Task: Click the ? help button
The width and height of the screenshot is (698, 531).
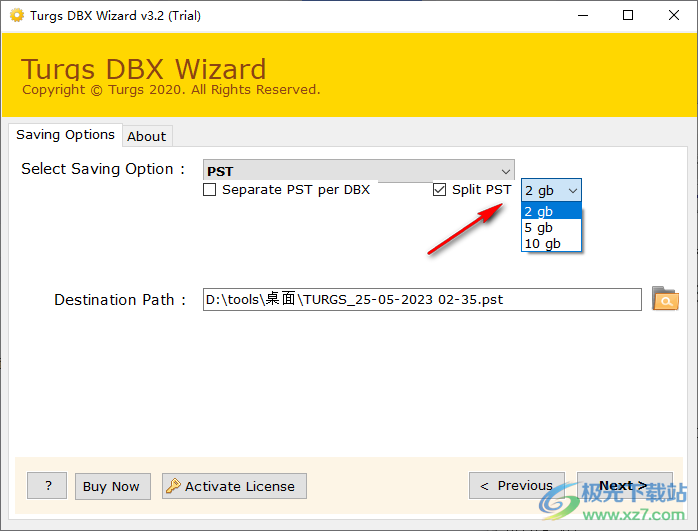Action: coord(47,486)
